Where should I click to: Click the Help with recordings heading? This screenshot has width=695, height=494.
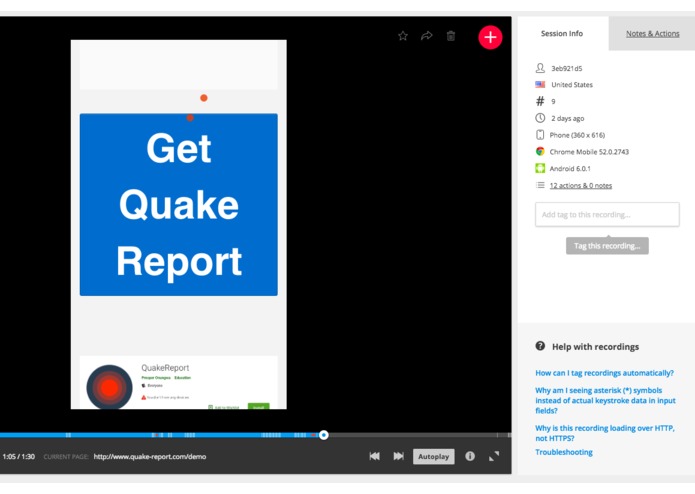pos(595,346)
